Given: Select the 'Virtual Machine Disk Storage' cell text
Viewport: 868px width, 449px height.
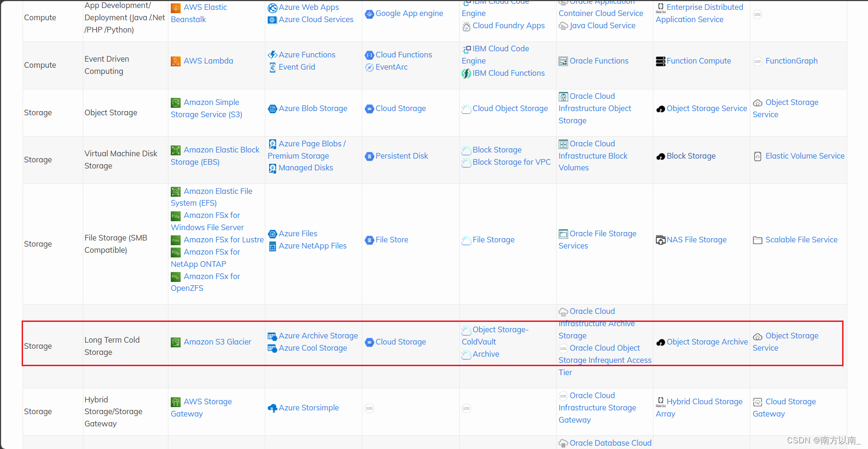Looking at the screenshot, I should (x=121, y=160).
